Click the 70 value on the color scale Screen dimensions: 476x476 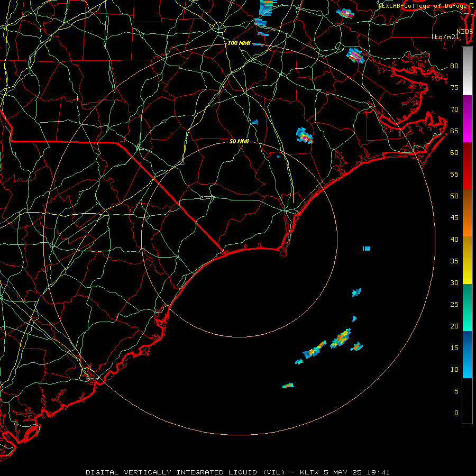tap(454, 109)
